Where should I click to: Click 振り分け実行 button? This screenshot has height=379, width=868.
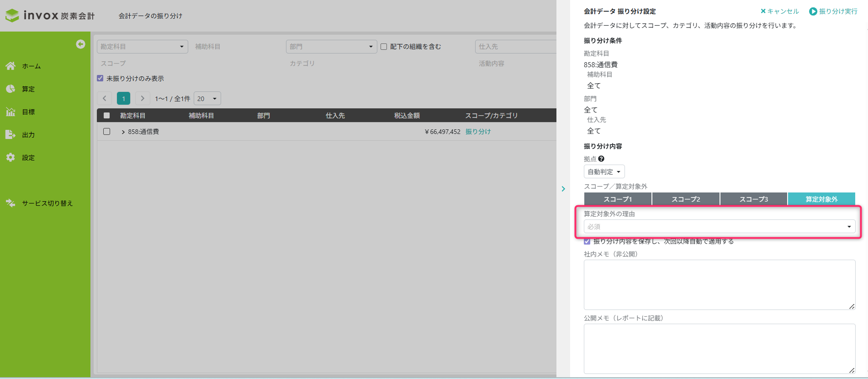point(833,11)
